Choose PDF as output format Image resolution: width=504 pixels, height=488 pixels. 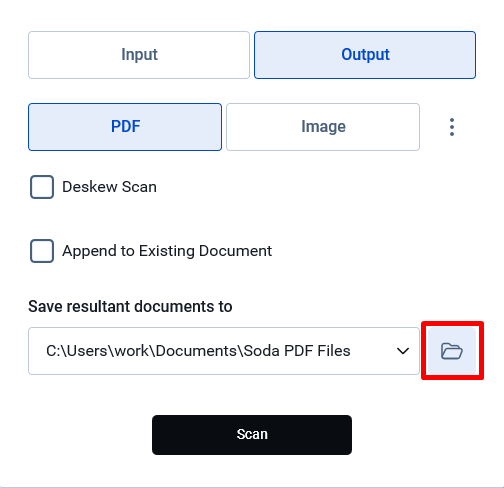[x=125, y=127]
